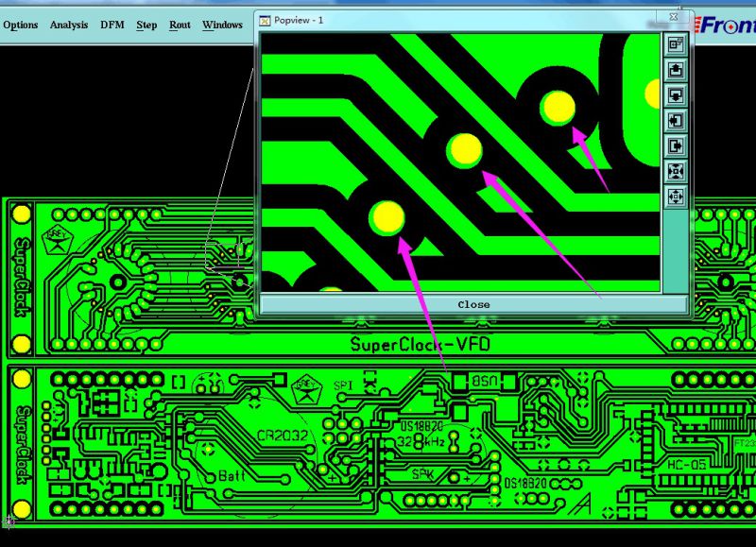The image size is (756, 547).
Task: Click the CR2032 battery footprint label
Action: click(x=281, y=436)
